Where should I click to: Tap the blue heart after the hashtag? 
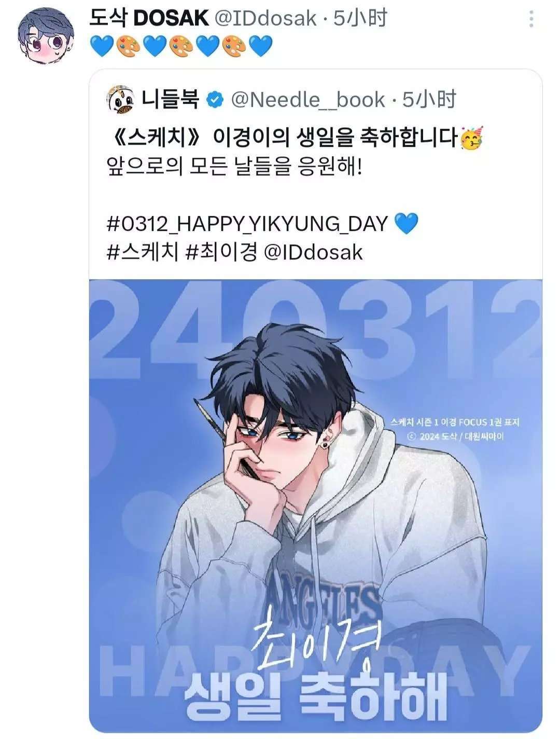406,224
